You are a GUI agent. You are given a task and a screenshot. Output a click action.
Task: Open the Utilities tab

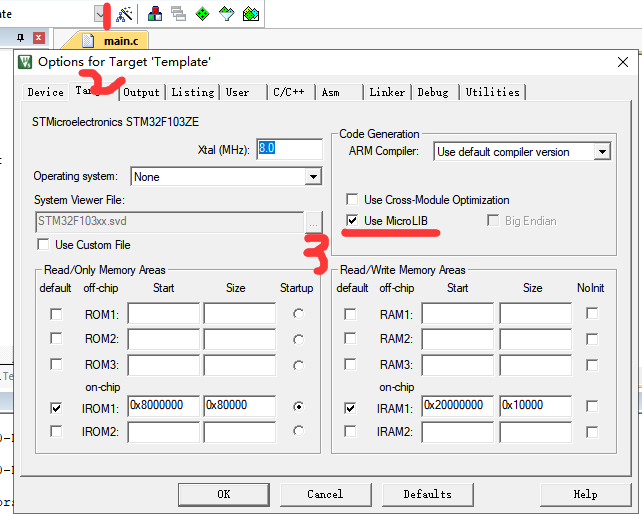493,93
